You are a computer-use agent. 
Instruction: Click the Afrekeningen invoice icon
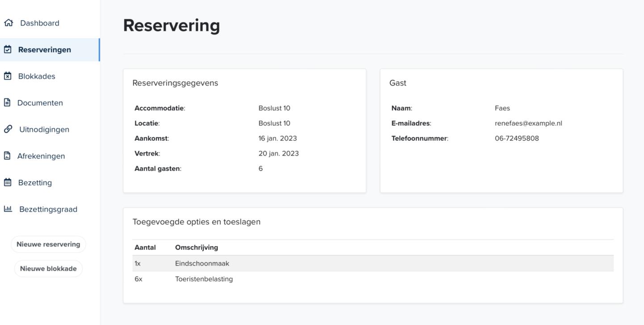tap(7, 156)
